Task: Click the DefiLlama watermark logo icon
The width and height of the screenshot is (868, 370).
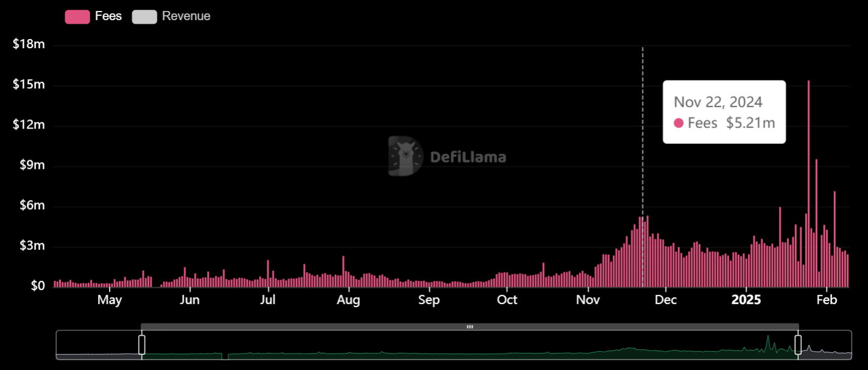Action: [x=405, y=156]
